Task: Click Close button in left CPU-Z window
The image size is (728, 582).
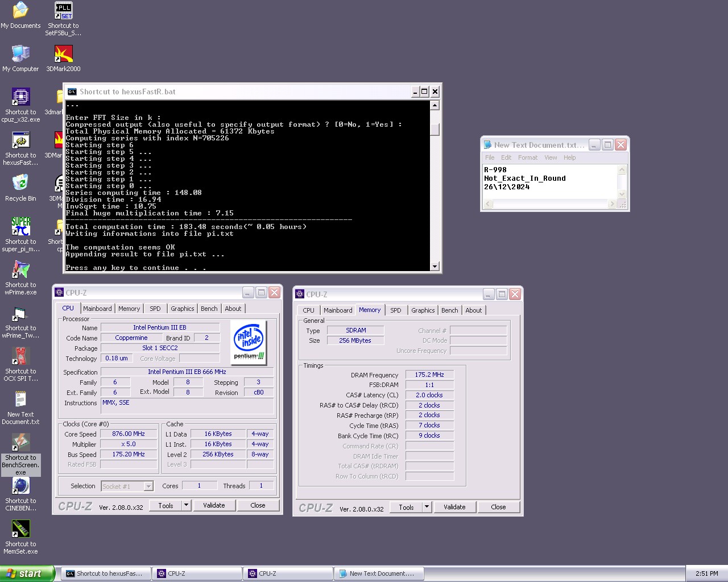Action: pyautogui.click(x=258, y=505)
